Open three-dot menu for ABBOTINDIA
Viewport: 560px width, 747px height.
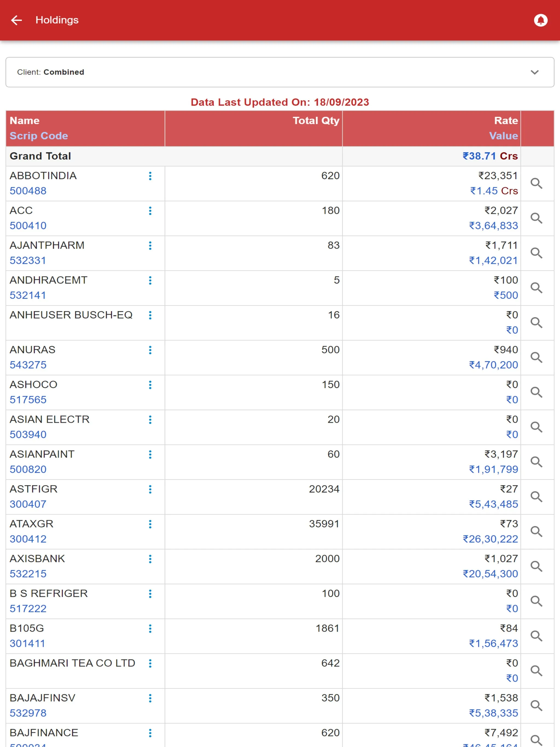[150, 176]
